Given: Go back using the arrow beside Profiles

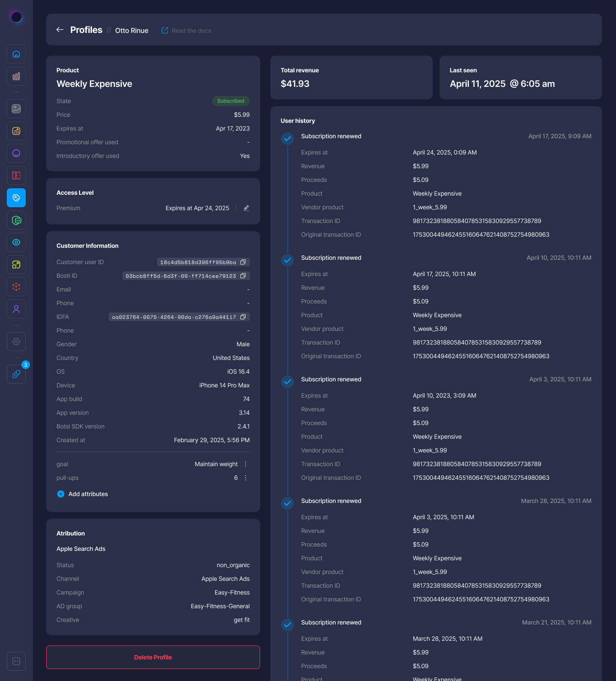Looking at the screenshot, I should point(60,30).
